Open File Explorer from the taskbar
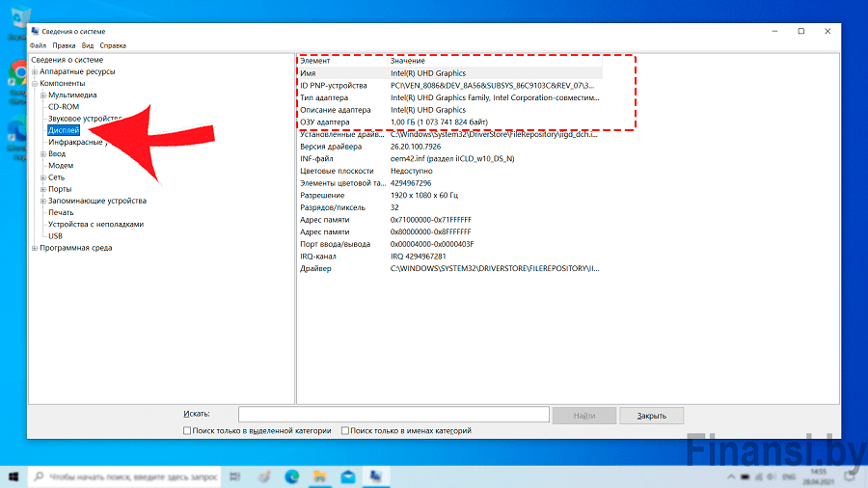 [x=319, y=476]
